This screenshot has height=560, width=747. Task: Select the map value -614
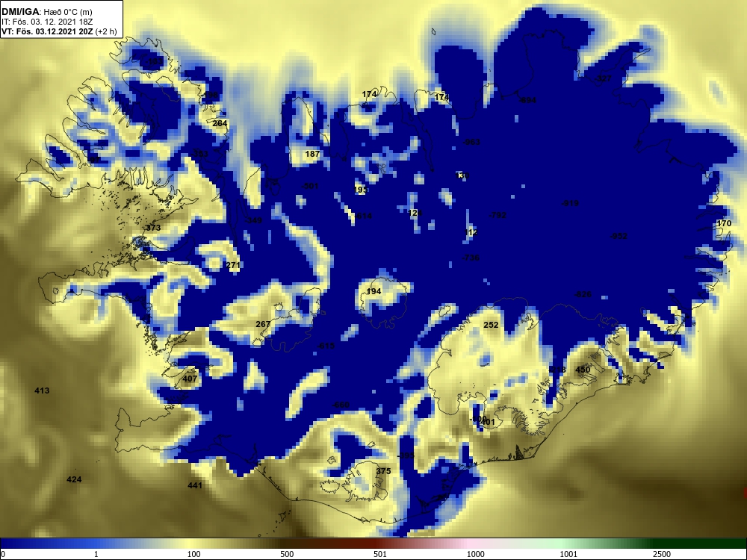click(363, 216)
